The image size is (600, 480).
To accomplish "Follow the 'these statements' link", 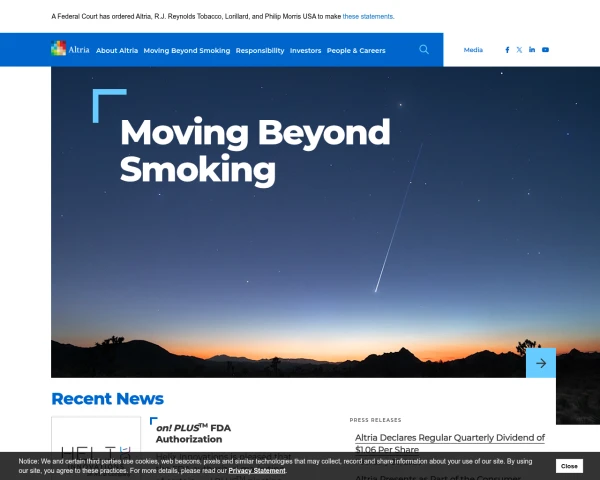I will coord(367,16).
